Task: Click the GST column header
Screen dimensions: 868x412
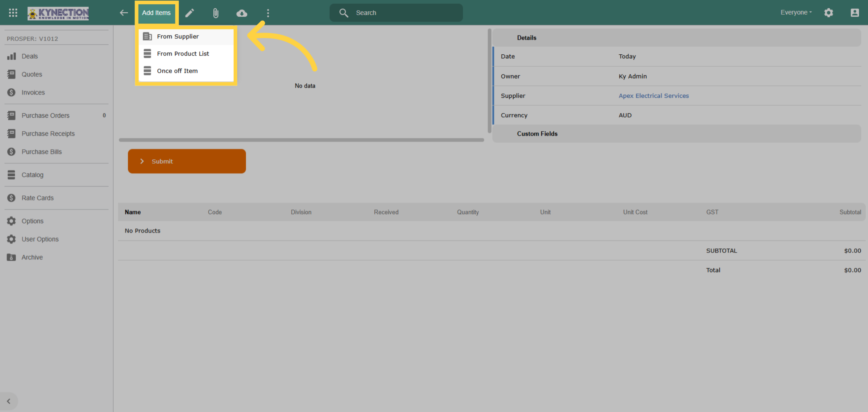Action: point(712,212)
